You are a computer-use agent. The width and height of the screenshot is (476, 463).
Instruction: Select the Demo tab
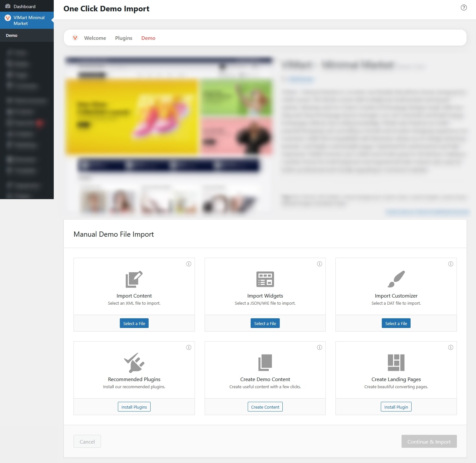[148, 38]
